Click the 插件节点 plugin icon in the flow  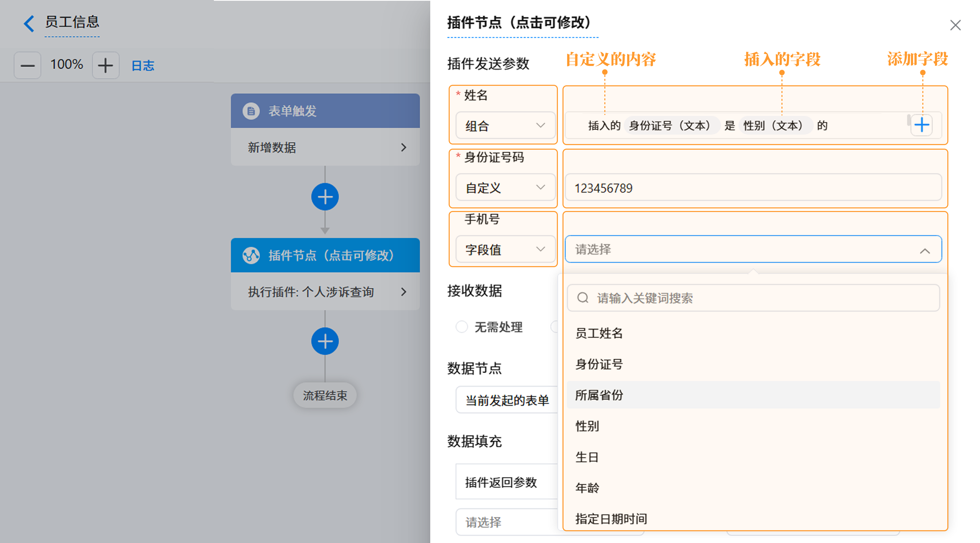pos(251,255)
